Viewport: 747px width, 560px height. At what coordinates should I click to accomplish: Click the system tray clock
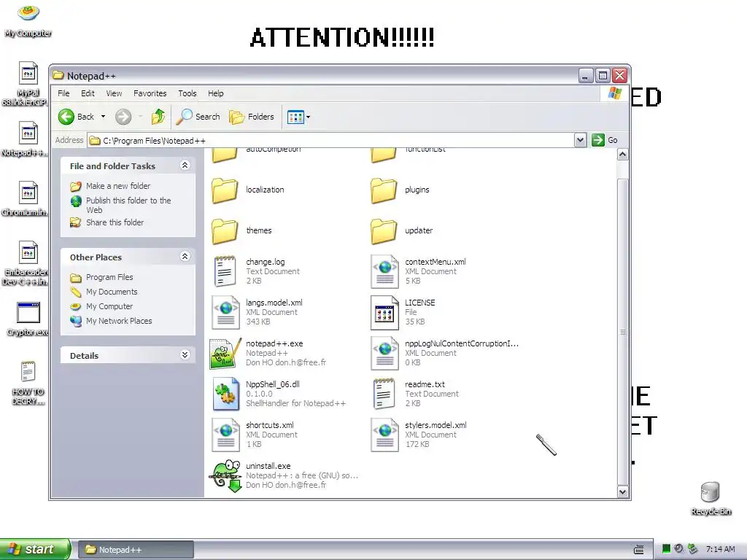point(720,550)
